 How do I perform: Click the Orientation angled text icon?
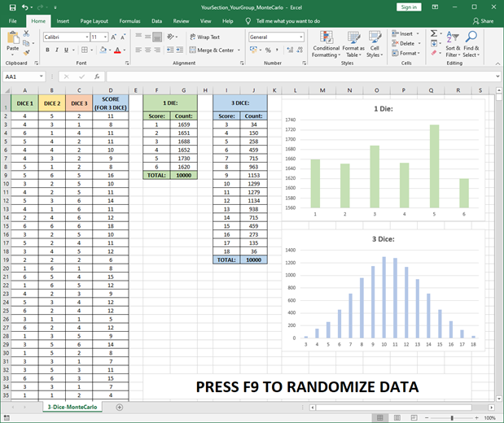[170, 37]
